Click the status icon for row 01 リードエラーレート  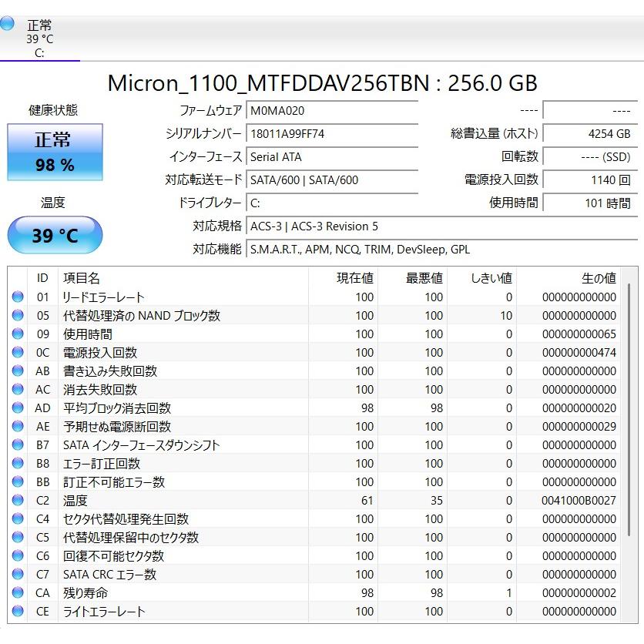18,297
